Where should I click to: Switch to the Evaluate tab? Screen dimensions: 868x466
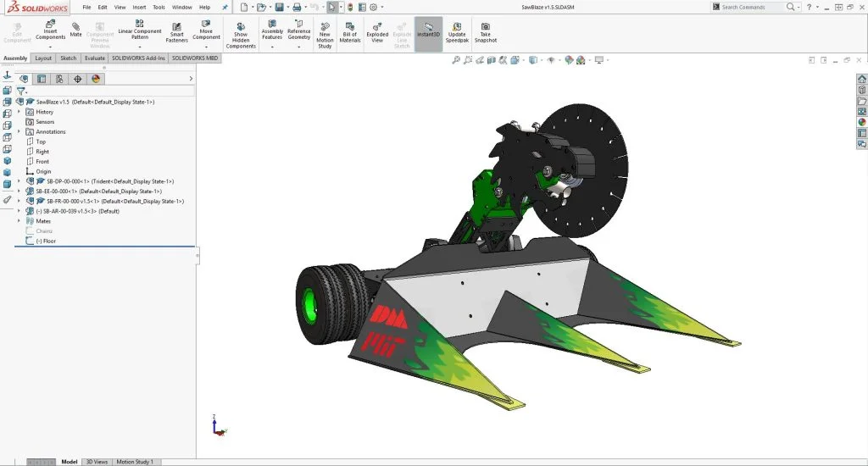[x=95, y=58]
